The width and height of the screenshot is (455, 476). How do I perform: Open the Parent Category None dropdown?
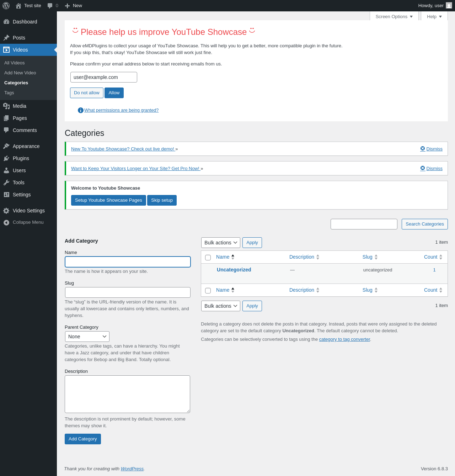click(x=87, y=337)
